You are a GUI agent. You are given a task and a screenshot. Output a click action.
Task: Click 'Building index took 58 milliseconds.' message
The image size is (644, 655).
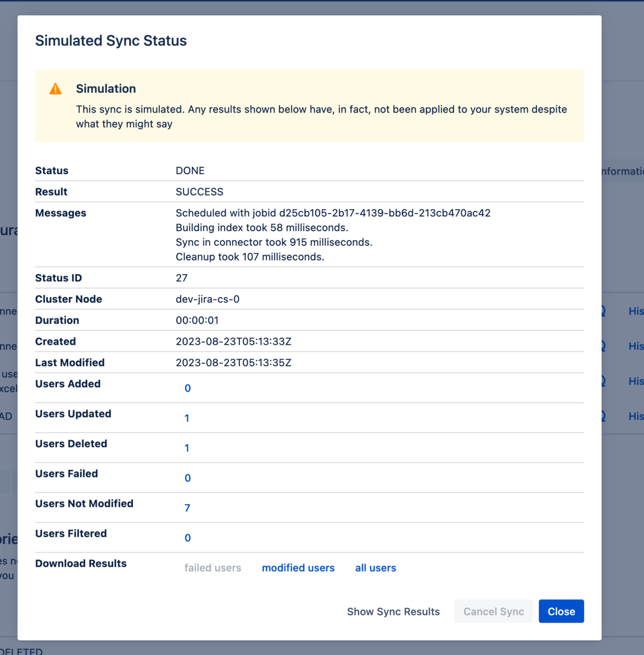click(262, 227)
